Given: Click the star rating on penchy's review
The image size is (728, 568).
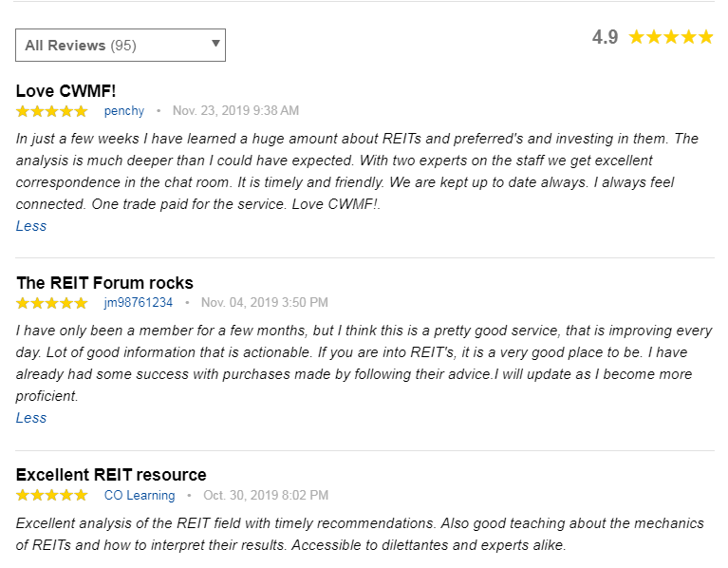Looking at the screenshot, I should (52, 111).
